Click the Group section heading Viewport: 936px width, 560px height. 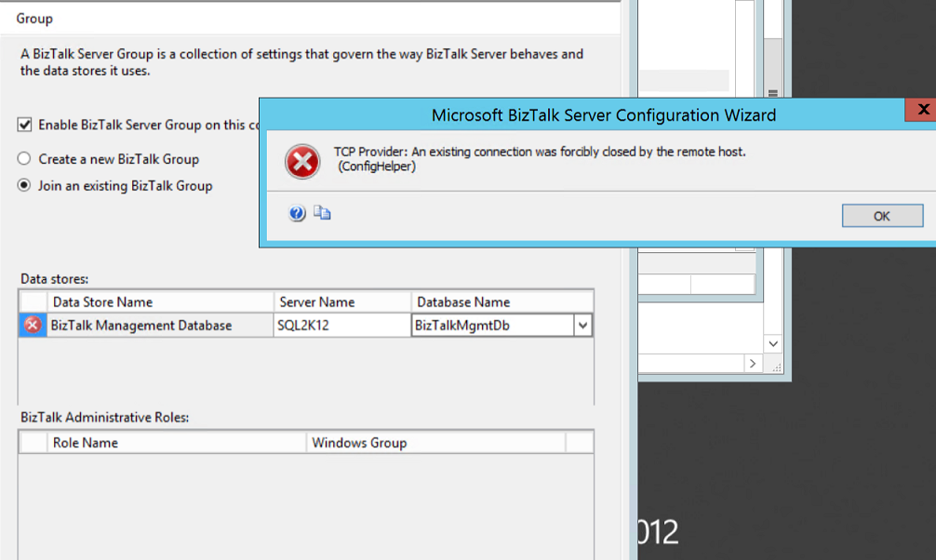(34, 19)
